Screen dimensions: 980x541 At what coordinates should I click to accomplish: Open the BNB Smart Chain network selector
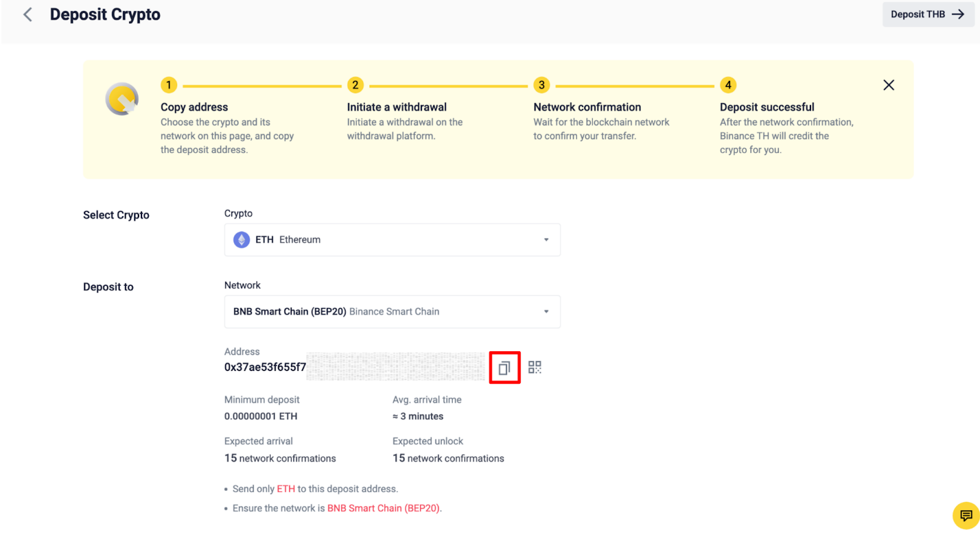pyautogui.click(x=380, y=312)
